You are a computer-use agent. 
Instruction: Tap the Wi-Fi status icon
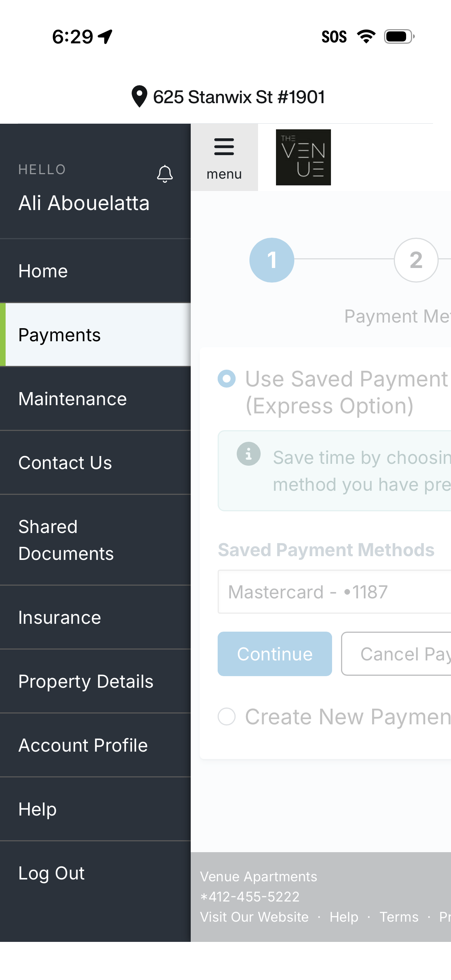coord(366,36)
